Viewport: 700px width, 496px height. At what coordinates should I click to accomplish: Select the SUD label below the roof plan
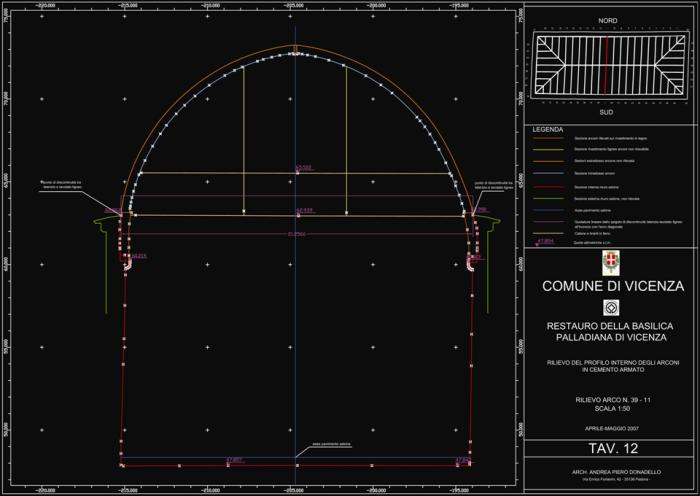(608, 116)
